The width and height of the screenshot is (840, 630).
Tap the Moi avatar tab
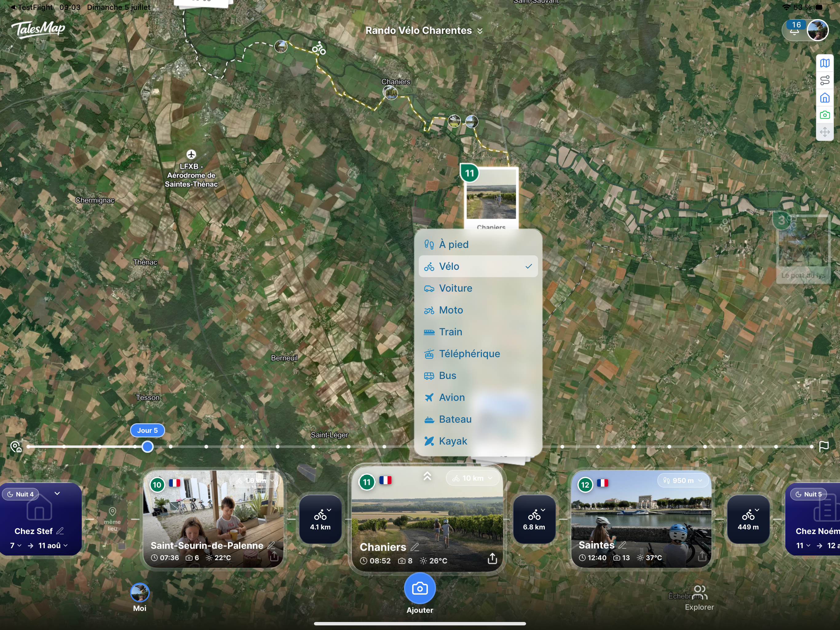click(x=140, y=593)
